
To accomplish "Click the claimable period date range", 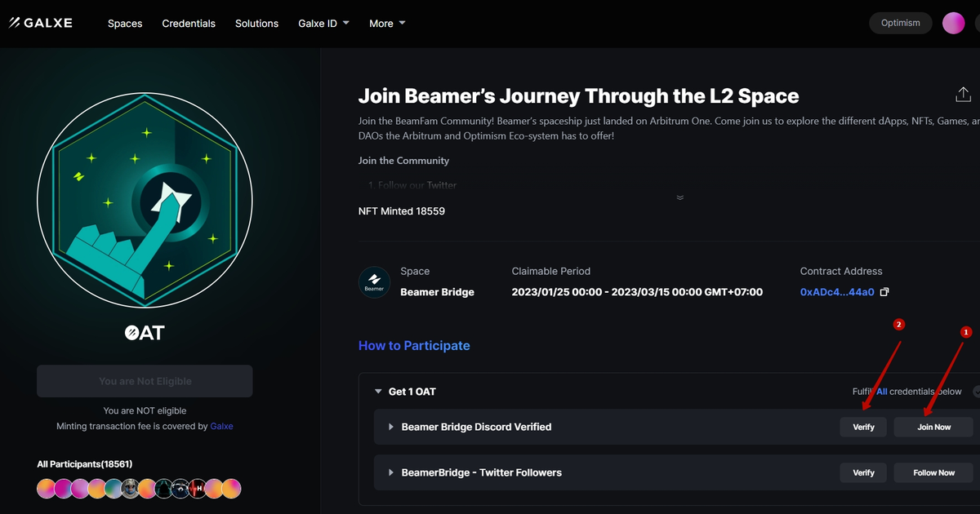I will pos(637,292).
